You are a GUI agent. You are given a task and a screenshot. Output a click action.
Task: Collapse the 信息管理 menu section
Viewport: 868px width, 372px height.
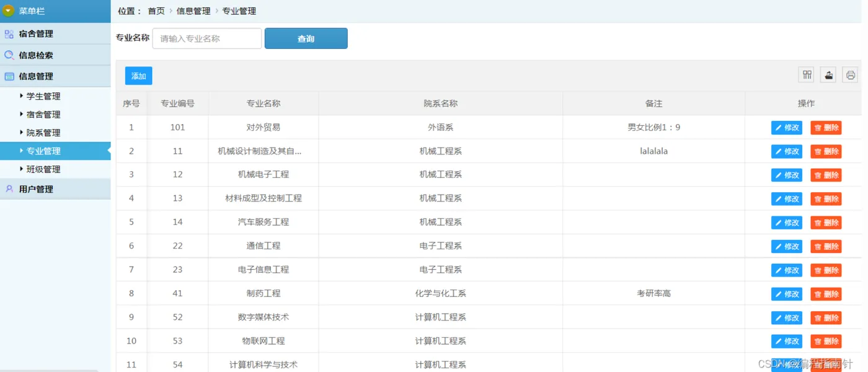55,76
